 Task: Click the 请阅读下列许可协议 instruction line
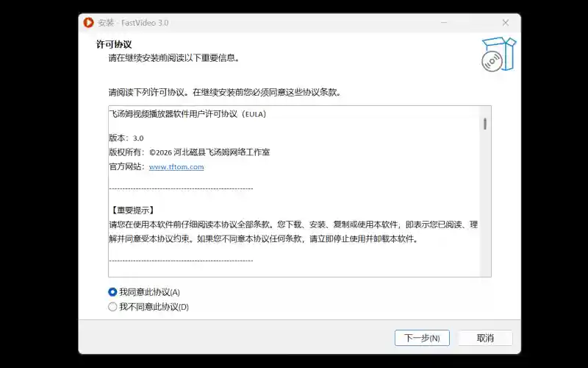point(225,92)
